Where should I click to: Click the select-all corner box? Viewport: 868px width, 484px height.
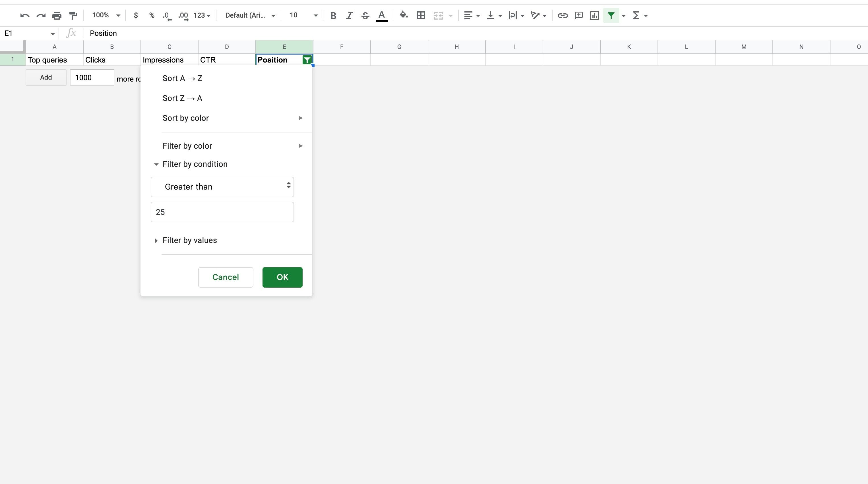pyautogui.click(x=13, y=47)
